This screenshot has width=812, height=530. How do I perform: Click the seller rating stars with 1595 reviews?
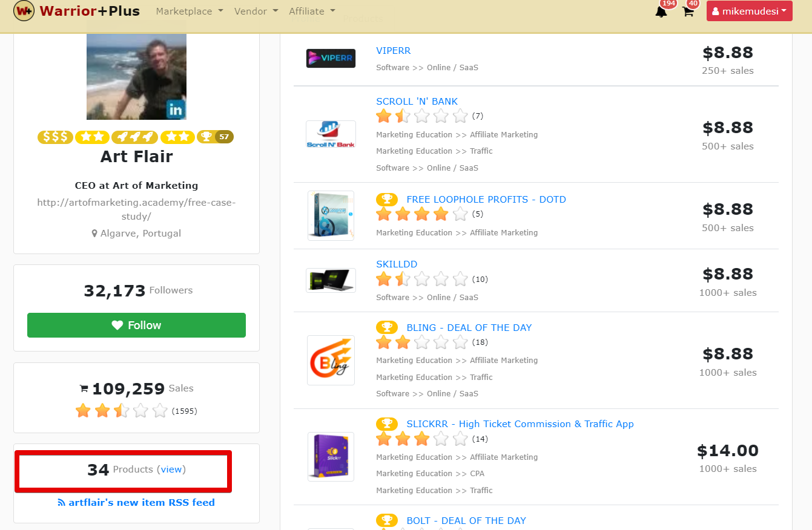tap(122, 411)
